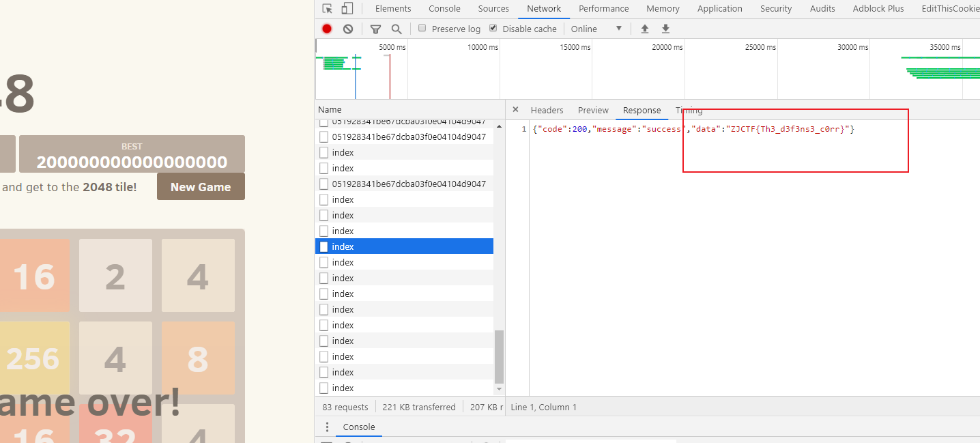980x443 pixels.
Task: Click the 2 tile on the game board
Action: point(115,275)
